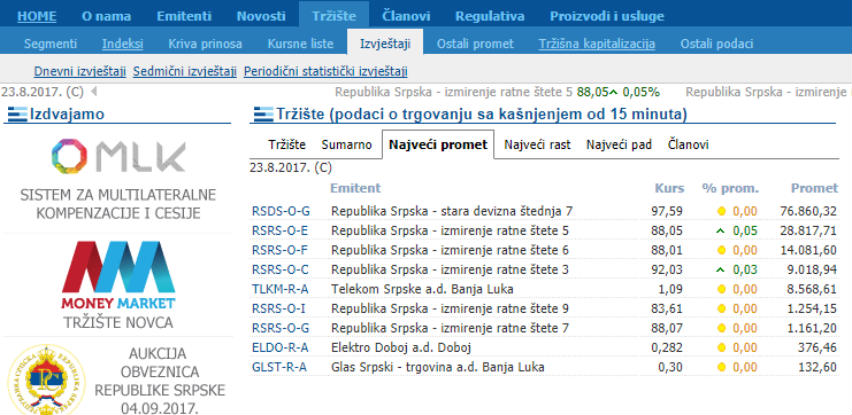Click the yellow dot in the TLKM-R-A row
Image resolution: width=852 pixels, height=415 pixels.
(721, 290)
